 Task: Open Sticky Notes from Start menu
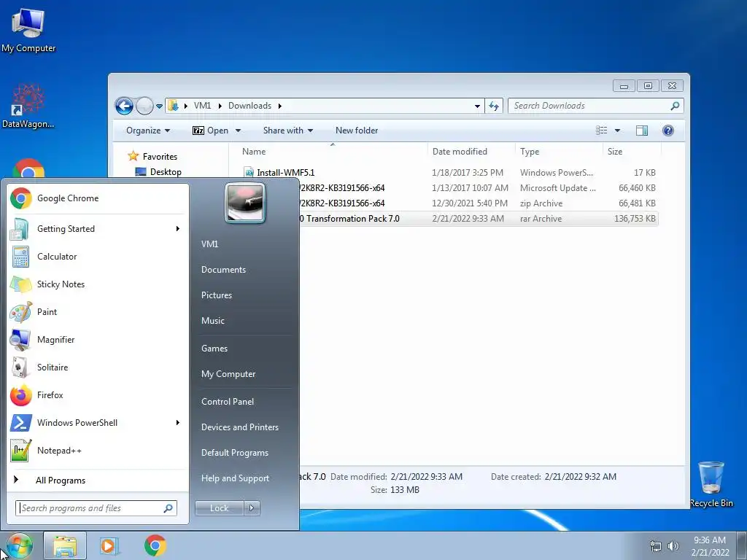click(x=98, y=284)
